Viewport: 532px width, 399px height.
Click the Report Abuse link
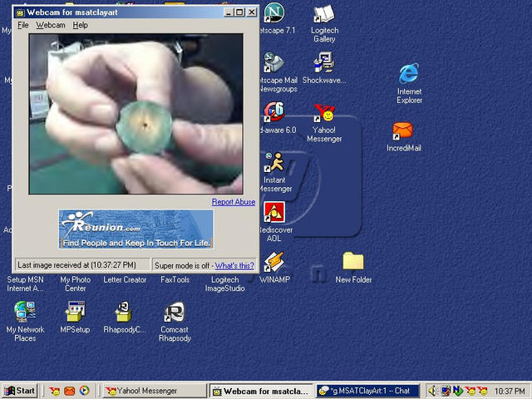[x=234, y=202]
